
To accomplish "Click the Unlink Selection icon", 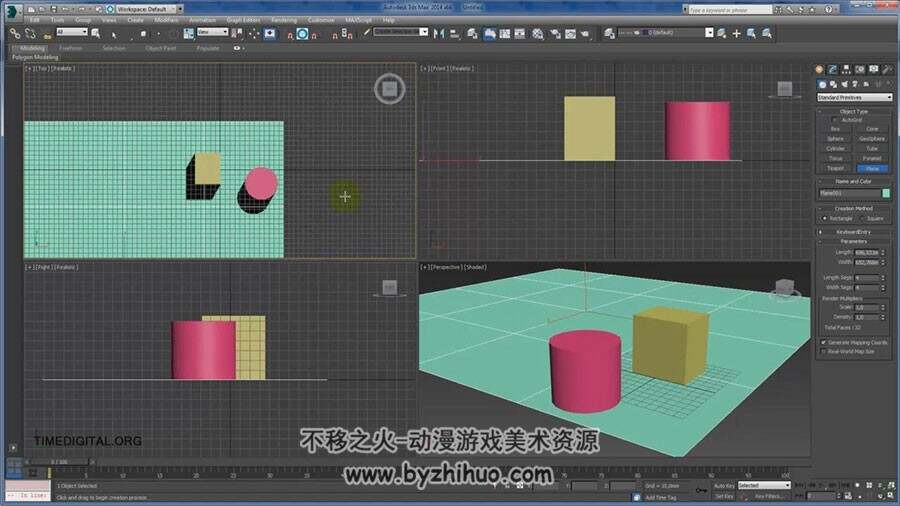I will [x=30, y=34].
